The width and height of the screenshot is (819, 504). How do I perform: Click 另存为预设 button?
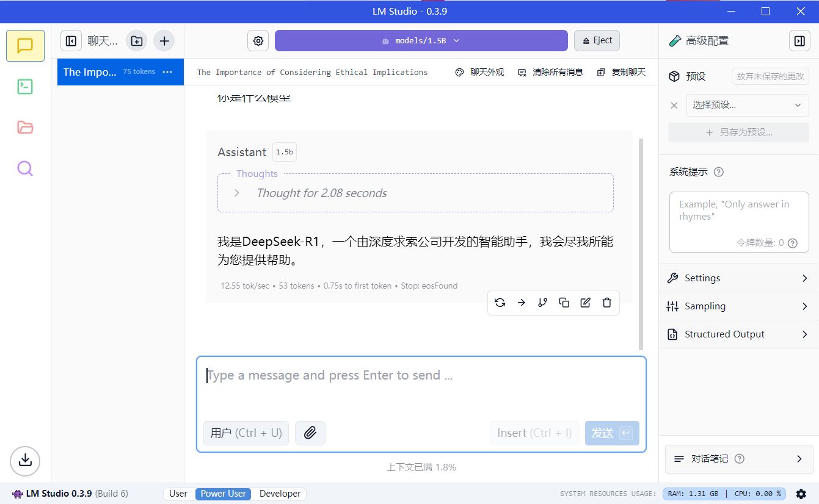[x=738, y=132]
